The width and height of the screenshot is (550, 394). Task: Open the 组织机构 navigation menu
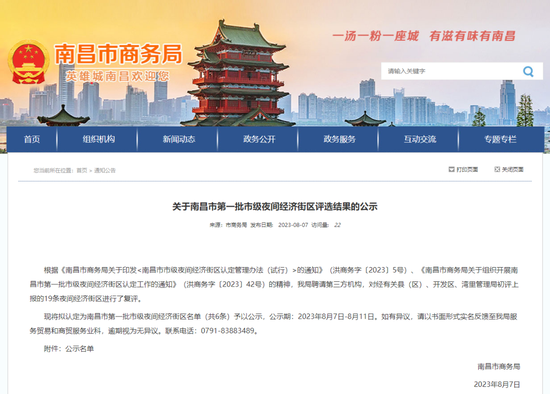(x=99, y=139)
